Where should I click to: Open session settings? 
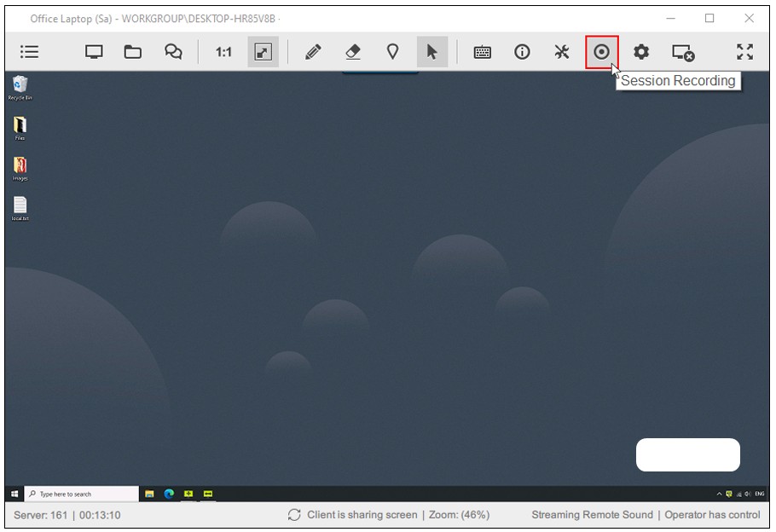tap(641, 52)
